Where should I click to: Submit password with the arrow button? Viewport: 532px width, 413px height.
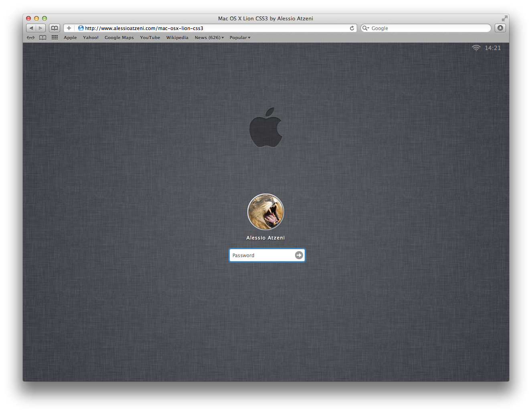(x=299, y=255)
